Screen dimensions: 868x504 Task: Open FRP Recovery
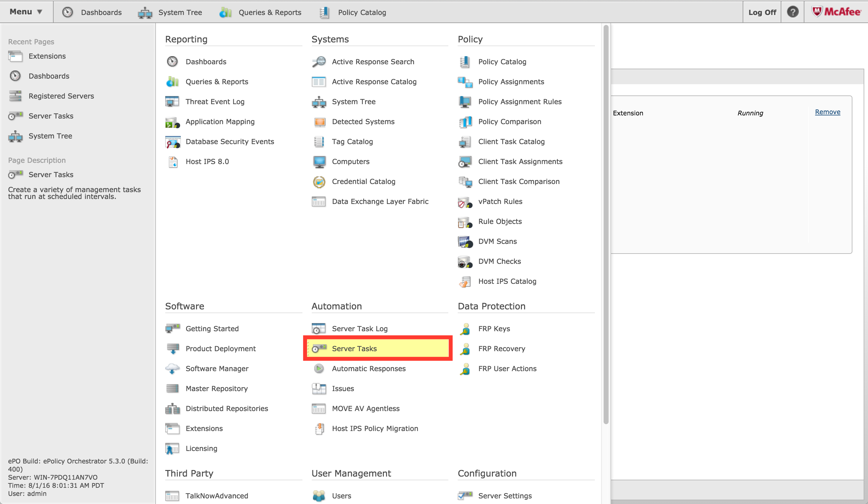[x=502, y=348]
